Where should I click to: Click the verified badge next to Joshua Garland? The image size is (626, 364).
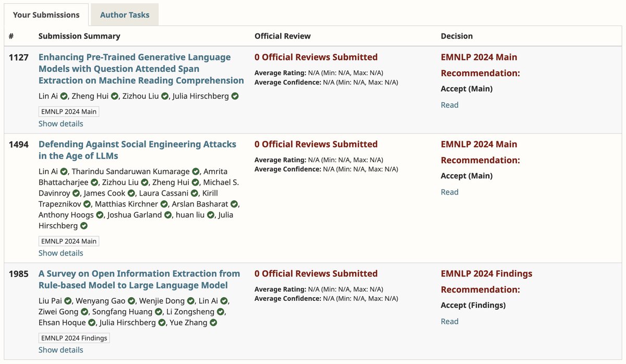tap(168, 215)
